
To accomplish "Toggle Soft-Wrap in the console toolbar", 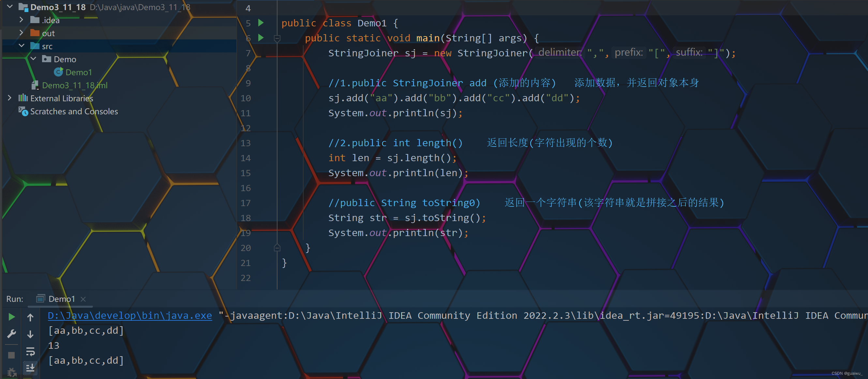I will click(x=30, y=352).
